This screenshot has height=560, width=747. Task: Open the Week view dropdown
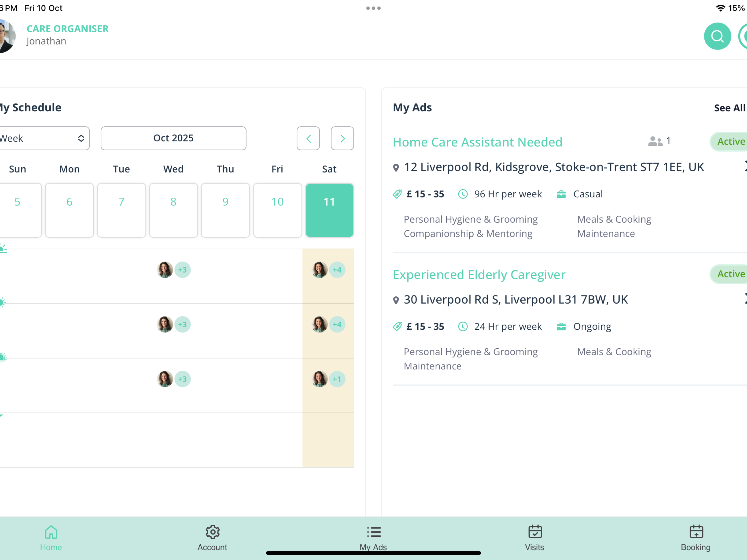coord(44,138)
